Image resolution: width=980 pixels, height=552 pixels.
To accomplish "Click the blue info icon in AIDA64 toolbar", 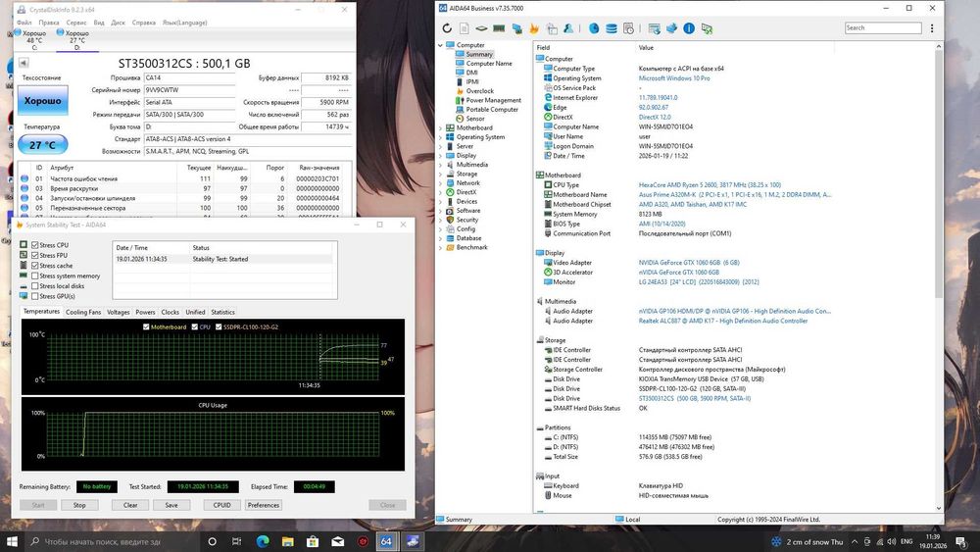I will point(689,28).
